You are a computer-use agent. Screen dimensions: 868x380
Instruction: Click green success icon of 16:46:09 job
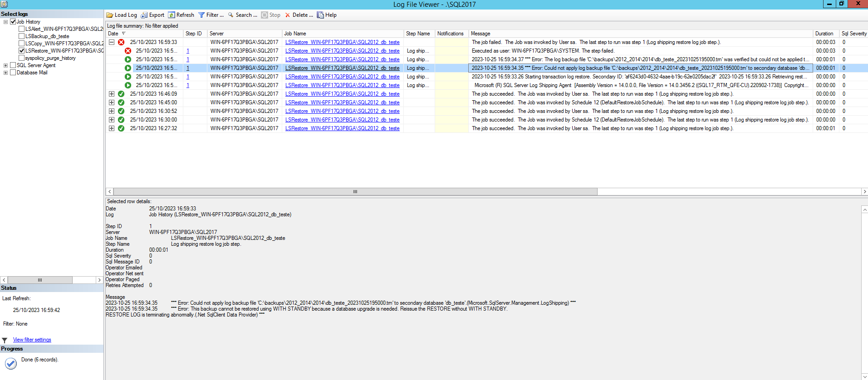pos(121,94)
